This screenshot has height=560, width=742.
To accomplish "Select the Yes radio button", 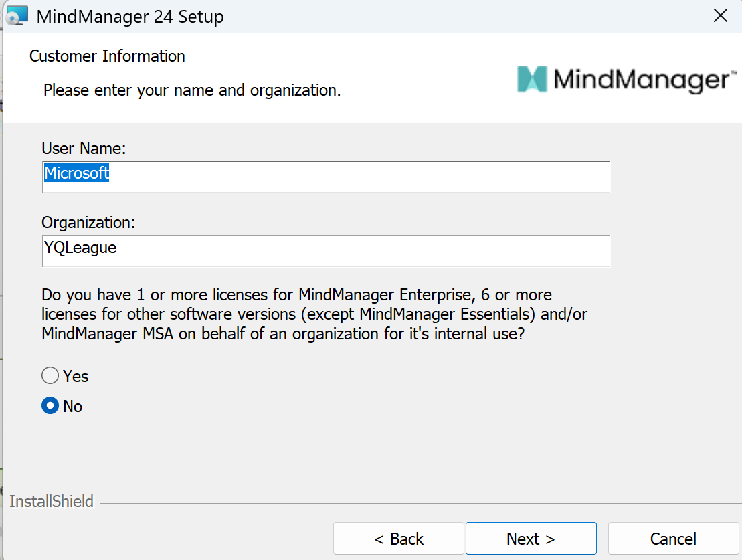I will coord(50,376).
